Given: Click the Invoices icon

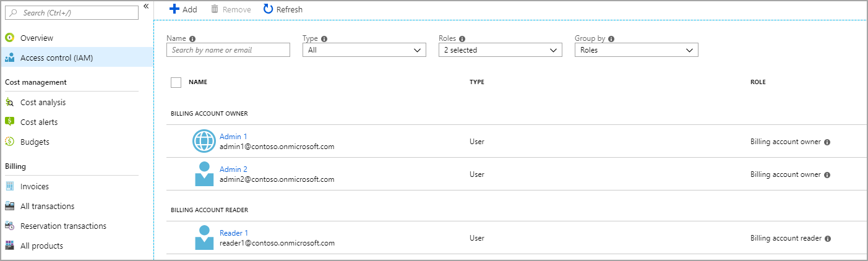Looking at the screenshot, I should coord(9,186).
